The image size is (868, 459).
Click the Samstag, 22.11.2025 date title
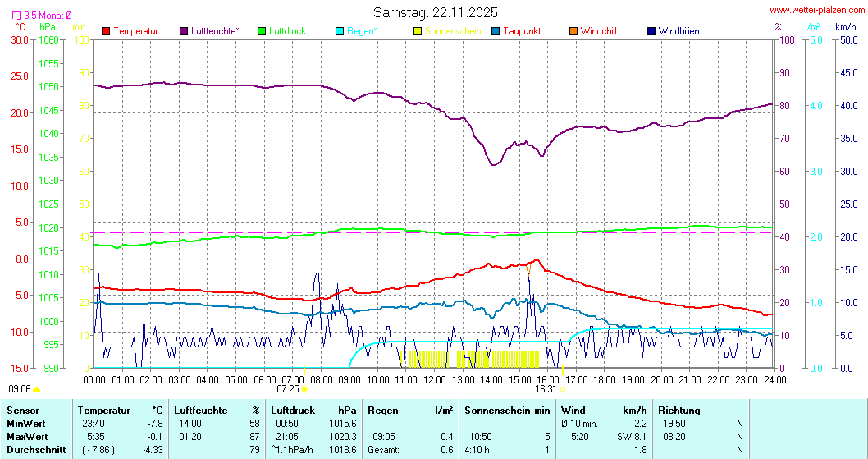(x=435, y=12)
